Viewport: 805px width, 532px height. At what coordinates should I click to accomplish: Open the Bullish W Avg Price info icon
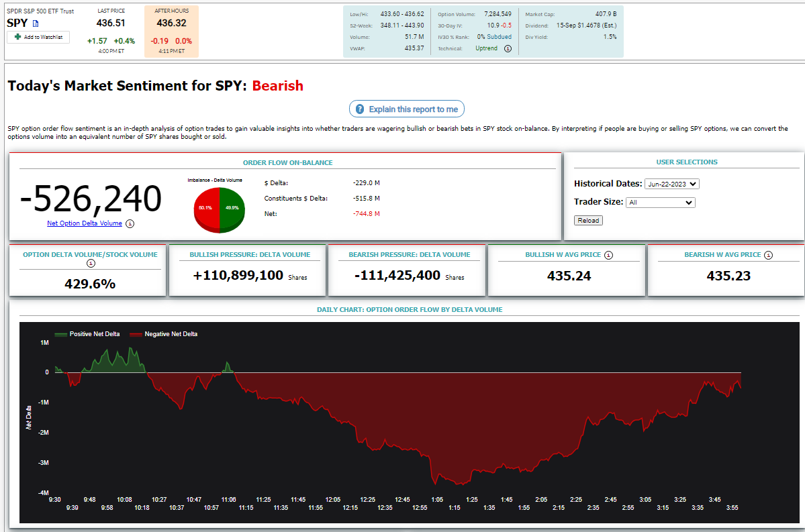(x=608, y=255)
